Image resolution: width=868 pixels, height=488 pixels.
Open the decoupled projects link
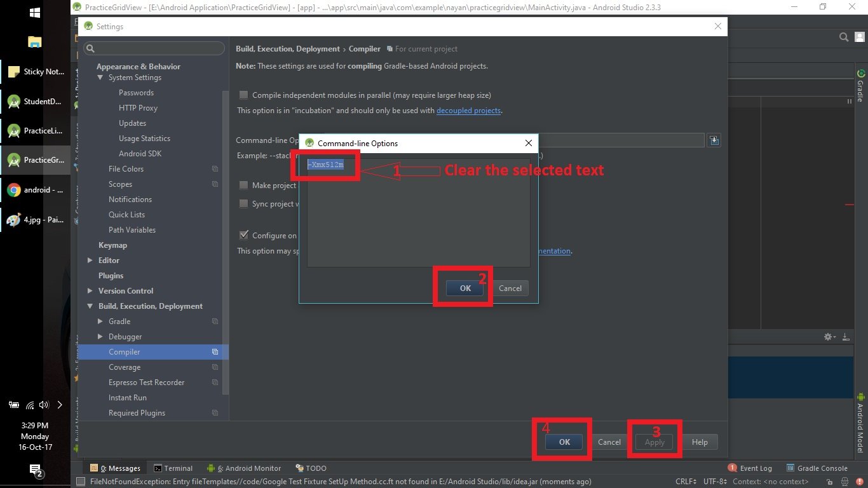(469, 111)
